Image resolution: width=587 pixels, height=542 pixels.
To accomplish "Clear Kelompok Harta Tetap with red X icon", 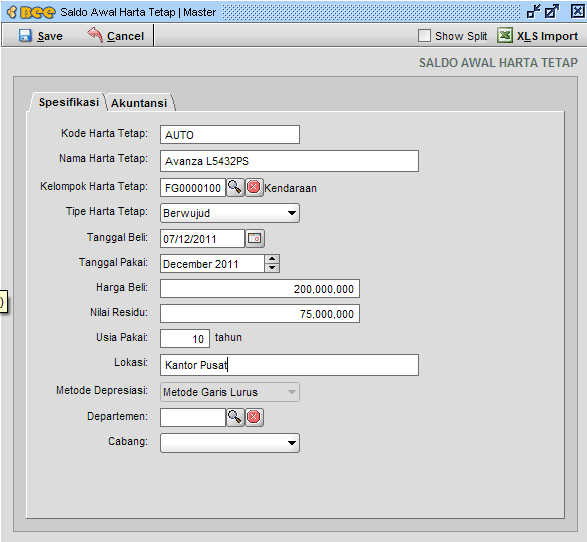I will tap(254, 187).
